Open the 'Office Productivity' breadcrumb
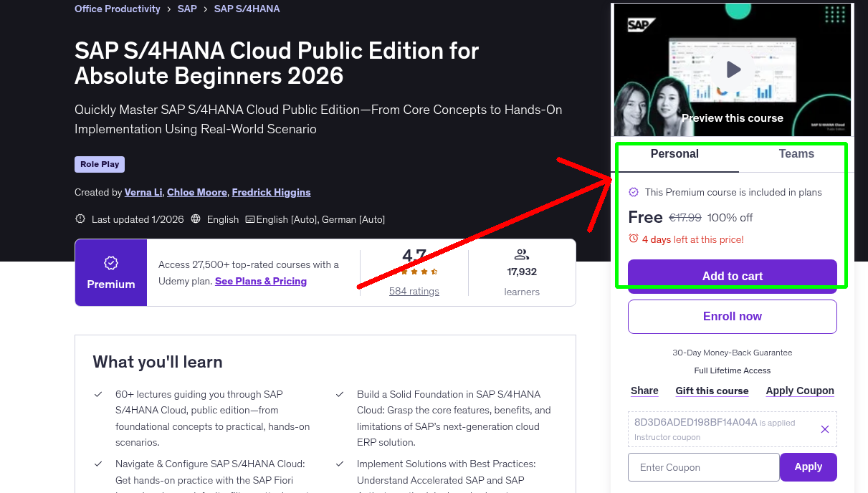Screen dimensions: 868x493 click(x=117, y=9)
